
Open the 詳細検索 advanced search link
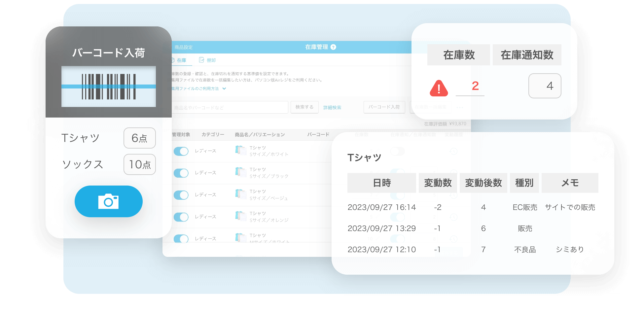click(332, 108)
